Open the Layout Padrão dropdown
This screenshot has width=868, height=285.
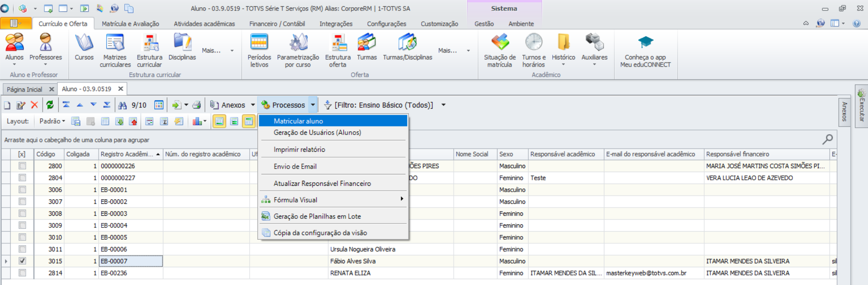[52, 121]
